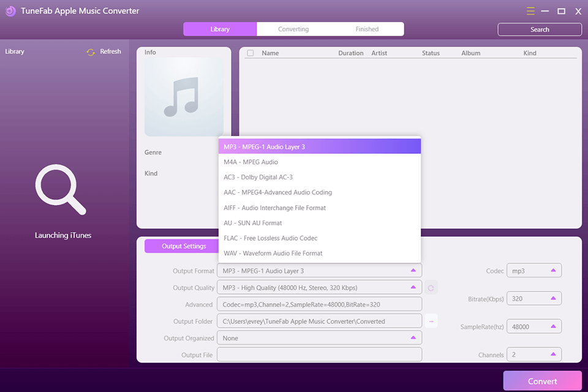The image size is (588, 392).
Task: Open the Codec dropdown
Action: (533, 270)
